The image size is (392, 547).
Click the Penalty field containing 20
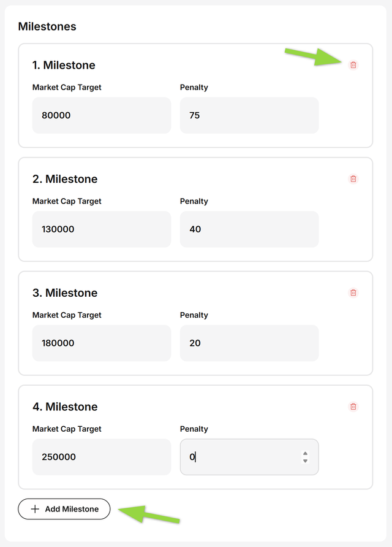[249, 343]
